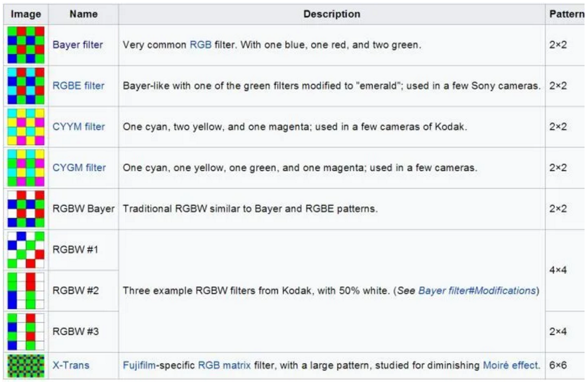Open the CYYM filter link

coord(79,127)
